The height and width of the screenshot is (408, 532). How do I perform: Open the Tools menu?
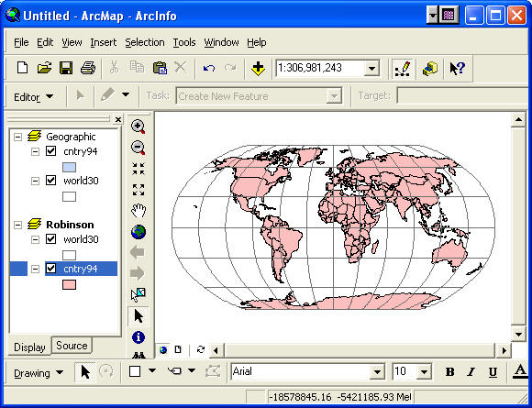[x=184, y=42]
